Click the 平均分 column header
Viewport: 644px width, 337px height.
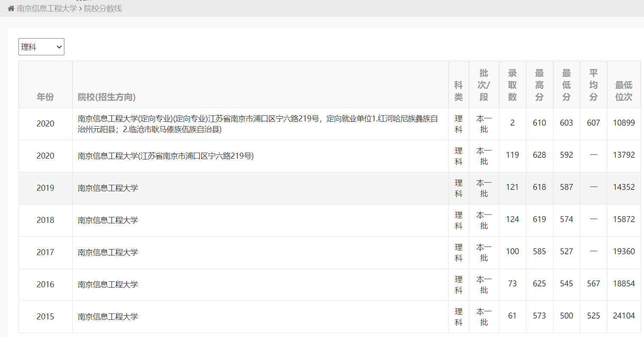coord(593,85)
